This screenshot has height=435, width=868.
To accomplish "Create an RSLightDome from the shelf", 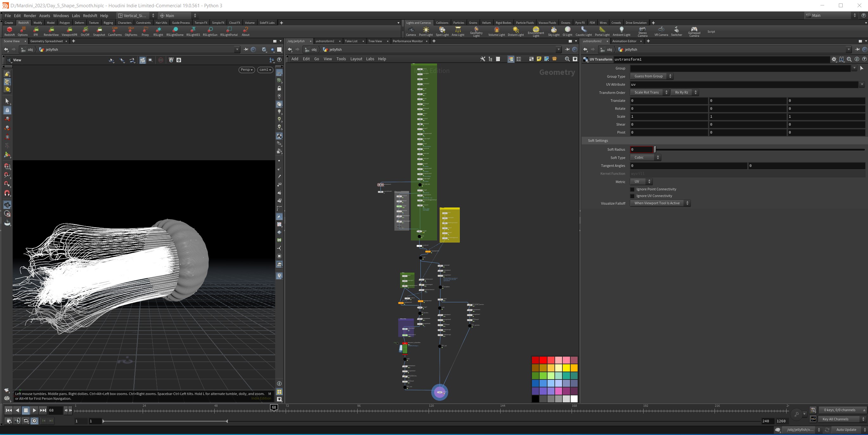I will pyautogui.click(x=175, y=31).
